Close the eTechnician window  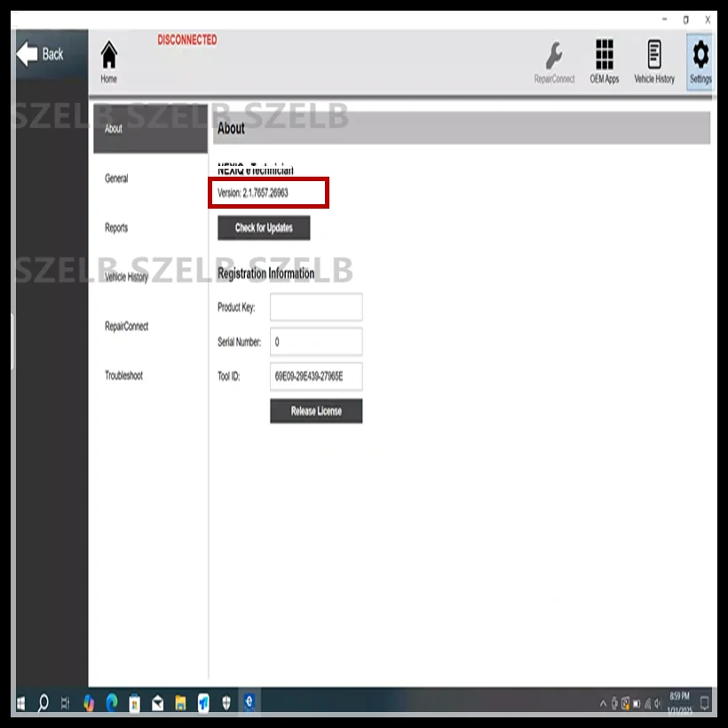(x=708, y=20)
